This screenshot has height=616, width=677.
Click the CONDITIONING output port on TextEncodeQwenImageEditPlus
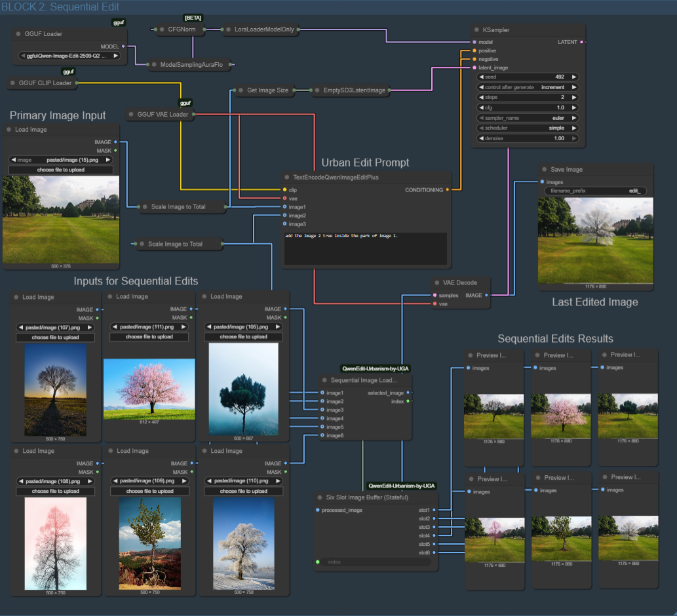tap(448, 190)
